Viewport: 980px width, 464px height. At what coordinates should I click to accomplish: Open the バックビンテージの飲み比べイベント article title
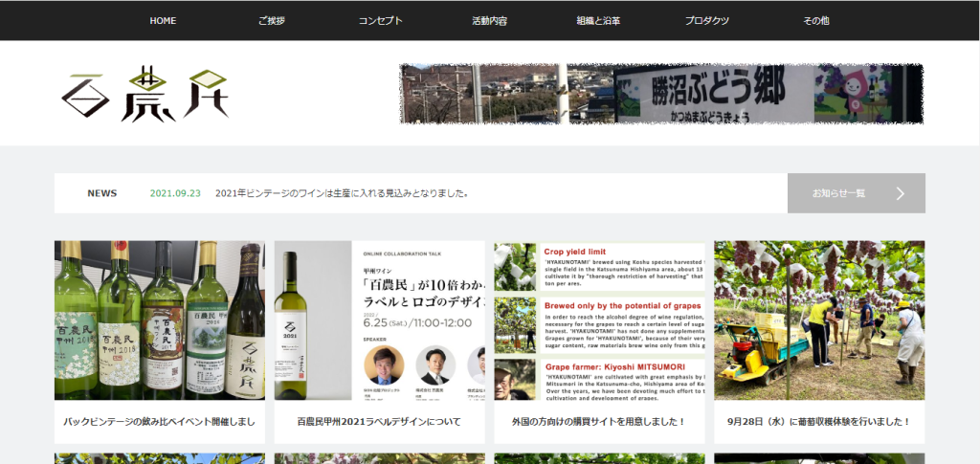[160, 421]
